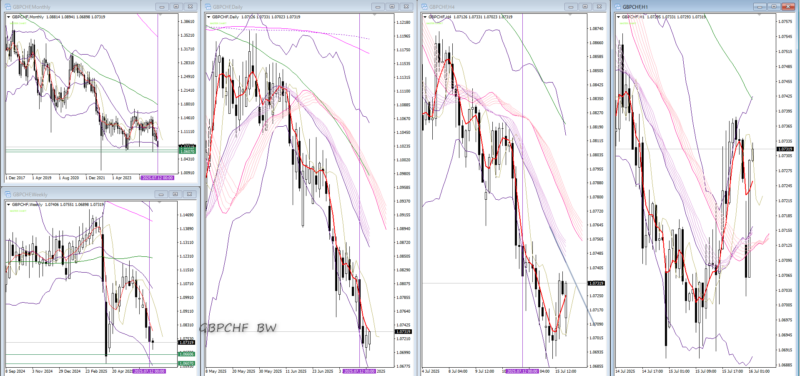The width and height of the screenshot is (800, 376).
Task: Click the green 1.06070 level tag on Monthly chart
Action: pyautogui.click(x=186, y=152)
